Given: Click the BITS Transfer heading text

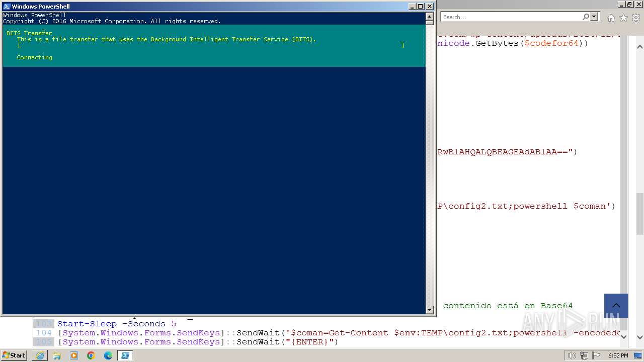Looking at the screenshot, I should 29,33.
